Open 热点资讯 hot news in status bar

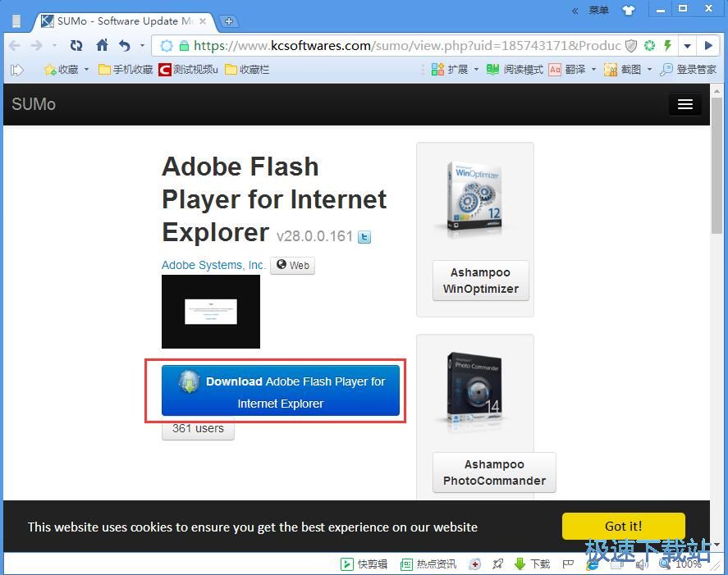point(428,564)
